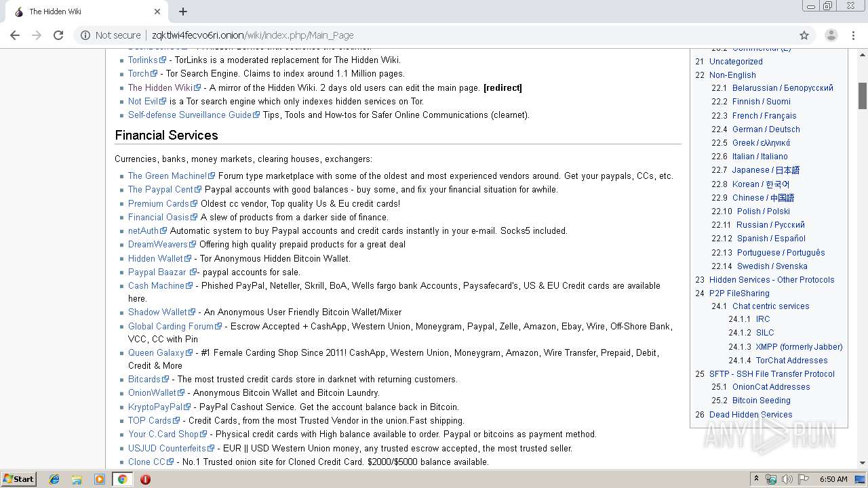Jump to P2P FileSharing contents entry
This screenshot has height=488, width=868.
[739, 293]
